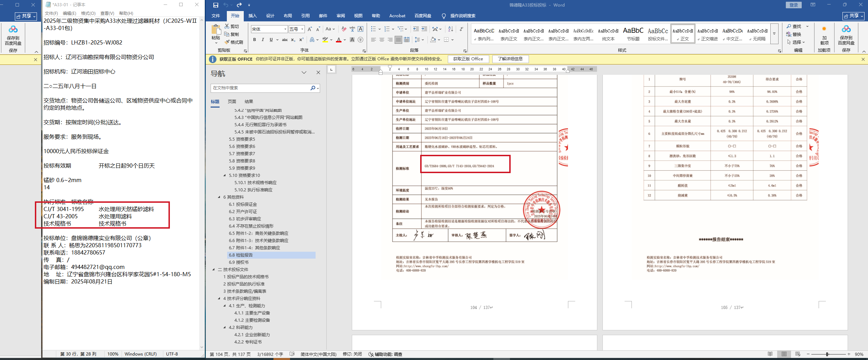This screenshot has width=868, height=360.
Task: Collapse the 5.10 资格要求10 tree node
Action: point(225,176)
